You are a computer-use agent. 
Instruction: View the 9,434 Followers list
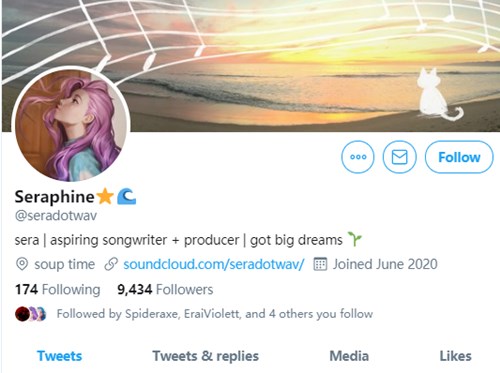point(165,290)
